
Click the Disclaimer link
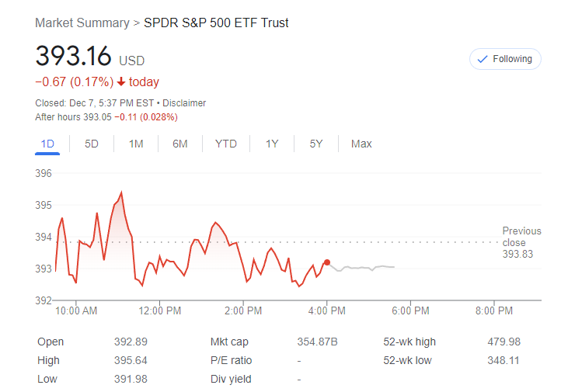[x=184, y=103]
